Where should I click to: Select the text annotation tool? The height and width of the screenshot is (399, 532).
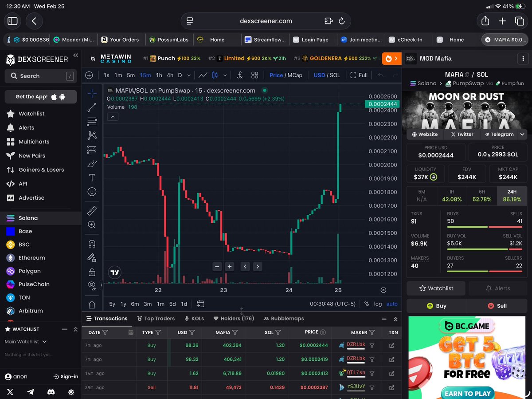pyautogui.click(x=92, y=178)
